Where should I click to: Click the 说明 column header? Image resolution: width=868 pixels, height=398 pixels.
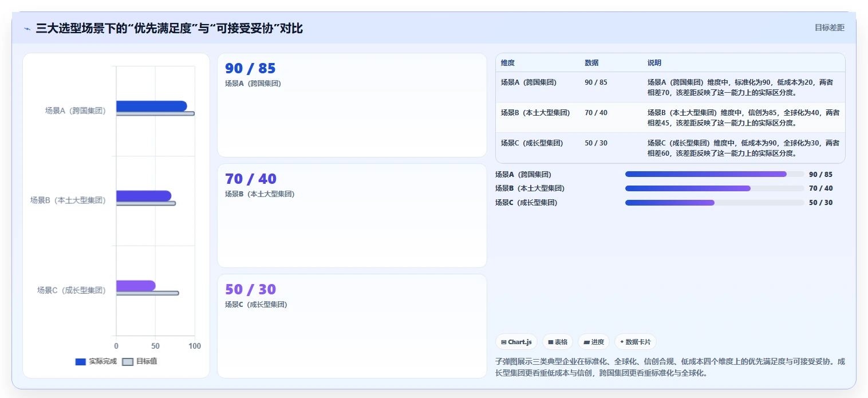click(654, 63)
